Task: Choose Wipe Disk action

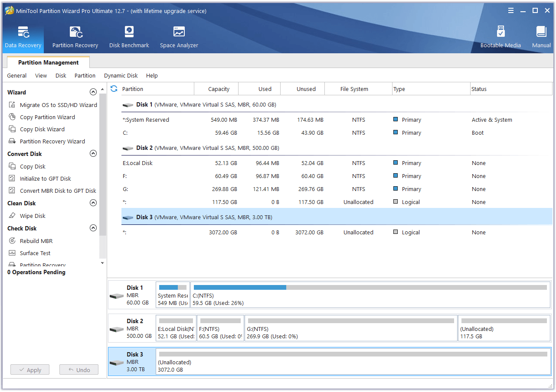Action: 27,216
